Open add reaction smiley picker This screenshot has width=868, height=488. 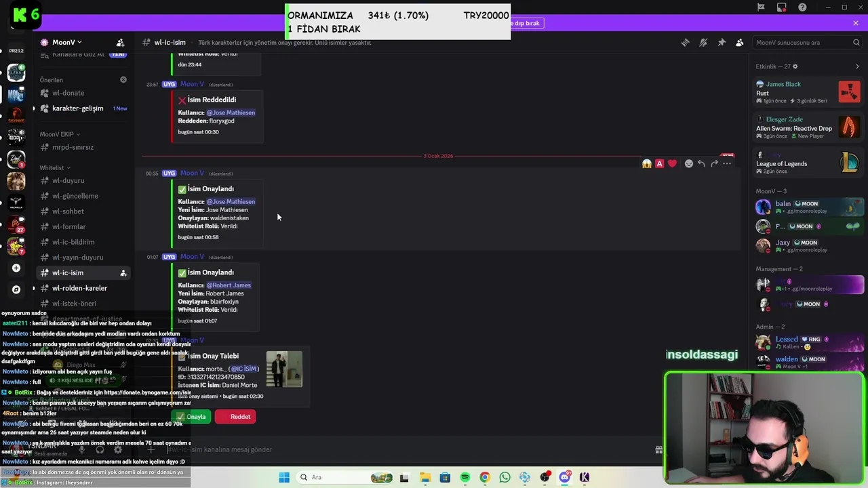pos(689,163)
